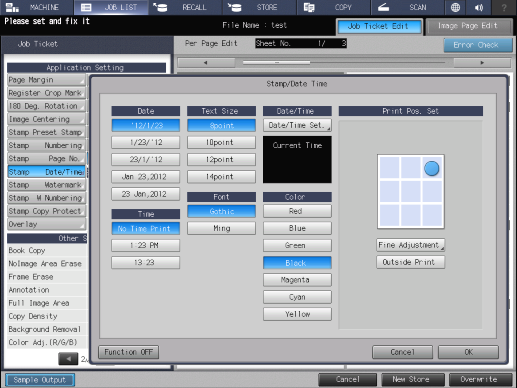The image size is (517, 388).
Task: Open the Fine Adjustment settings
Action: pyautogui.click(x=411, y=245)
